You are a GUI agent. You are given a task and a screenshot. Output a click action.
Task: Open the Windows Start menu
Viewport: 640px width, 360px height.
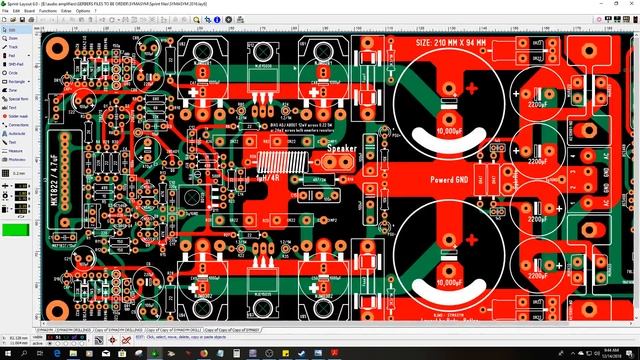tap(8, 353)
